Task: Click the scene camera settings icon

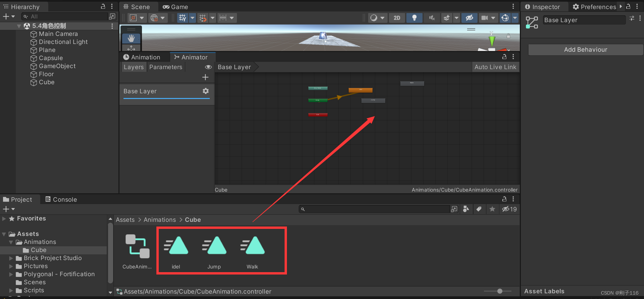Action: pos(484,18)
